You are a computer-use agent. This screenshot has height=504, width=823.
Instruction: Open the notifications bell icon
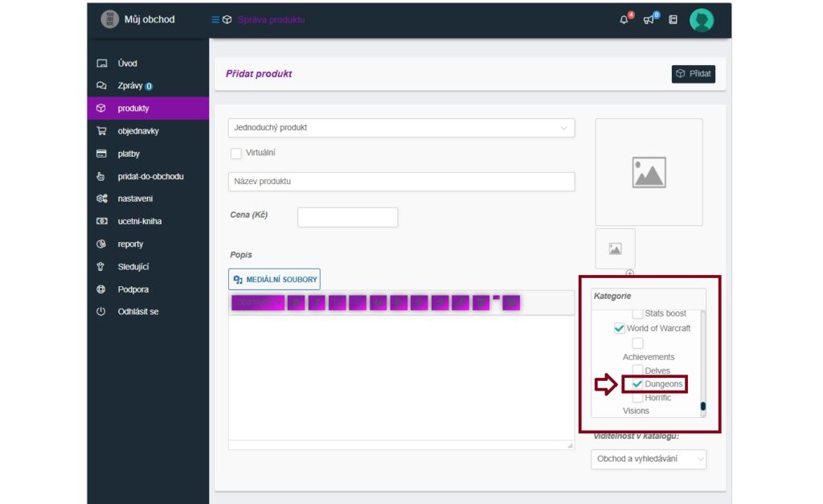click(x=624, y=19)
